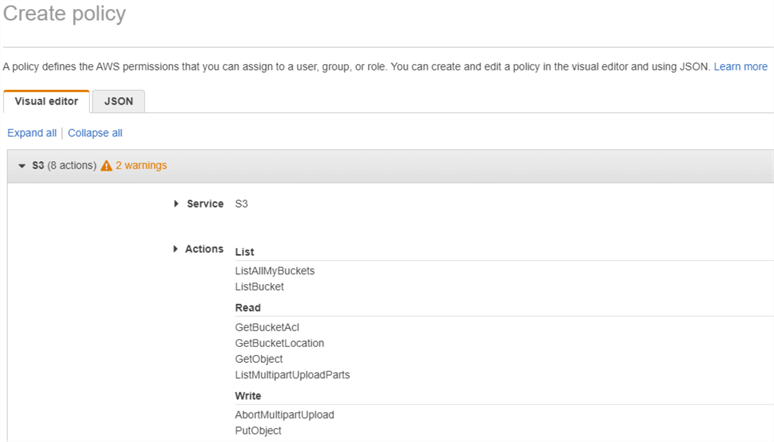This screenshot has width=774, height=442.
Task: Expand the Actions row arrow
Action: [x=176, y=249]
